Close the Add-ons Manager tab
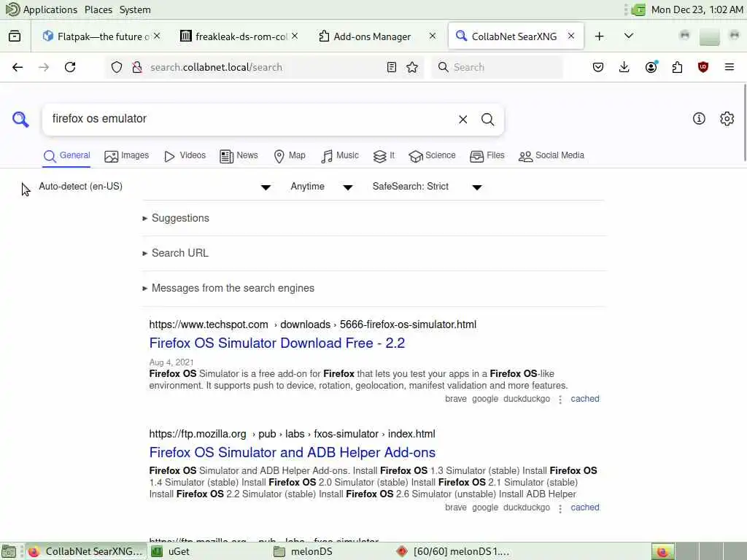The height and width of the screenshot is (560, 747). click(x=432, y=36)
